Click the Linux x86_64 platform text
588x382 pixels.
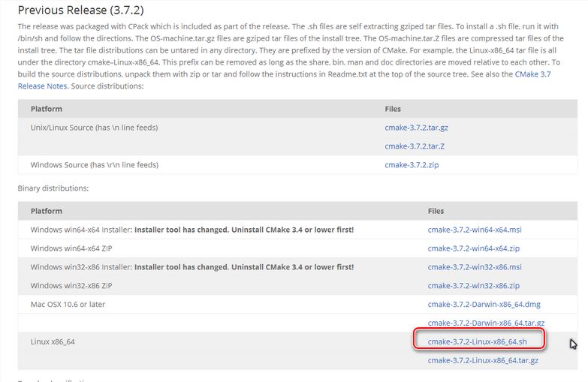point(53,342)
